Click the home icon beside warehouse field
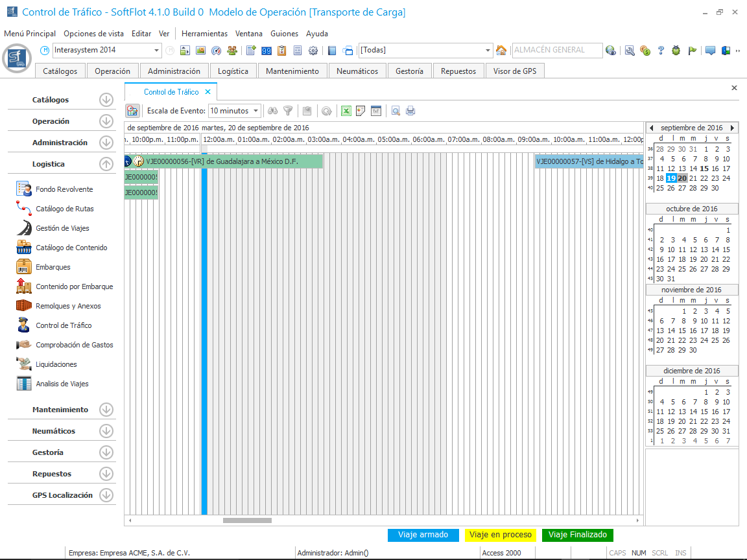This screenshot has width=747, height=560. (x=501, y=50)
